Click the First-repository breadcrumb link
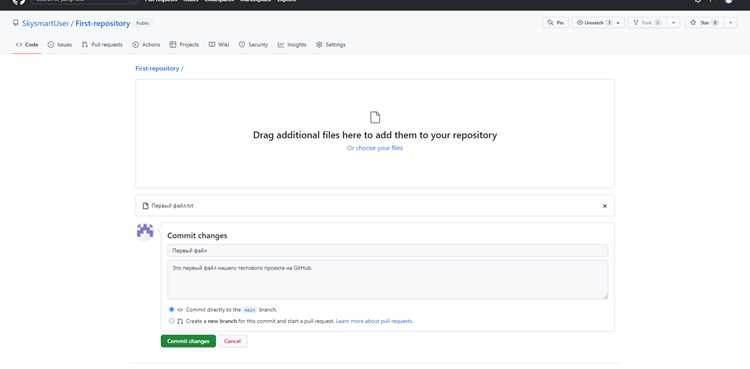 point(157,68)
